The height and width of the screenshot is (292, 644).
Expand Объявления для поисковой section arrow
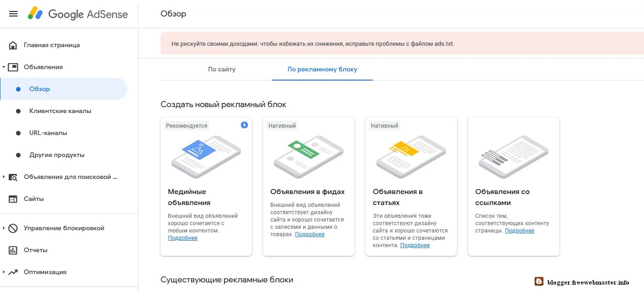4,177
